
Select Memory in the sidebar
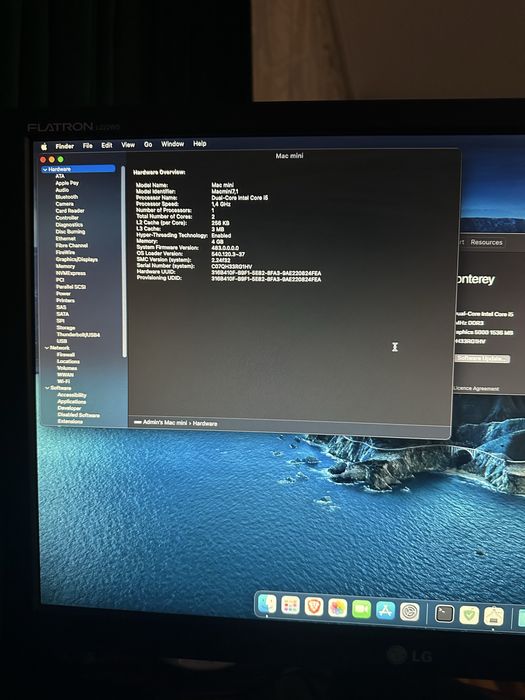[x=65, y=266]
